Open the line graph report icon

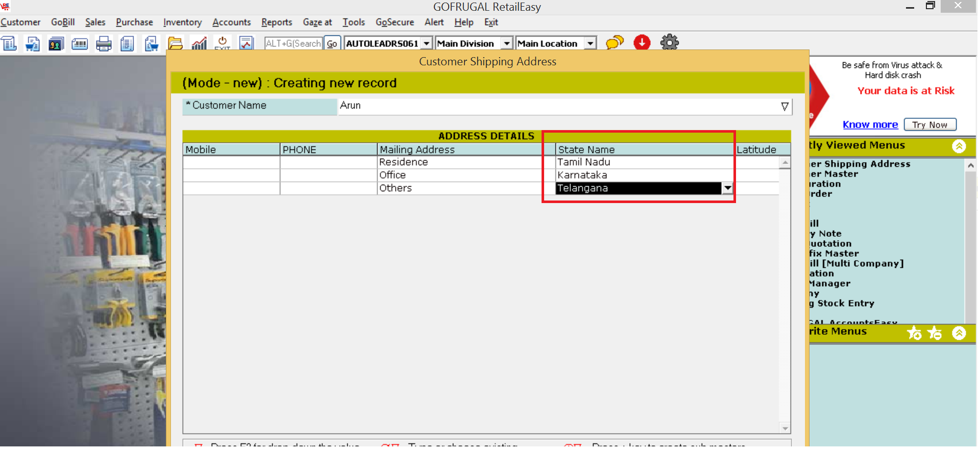point(247,43)
